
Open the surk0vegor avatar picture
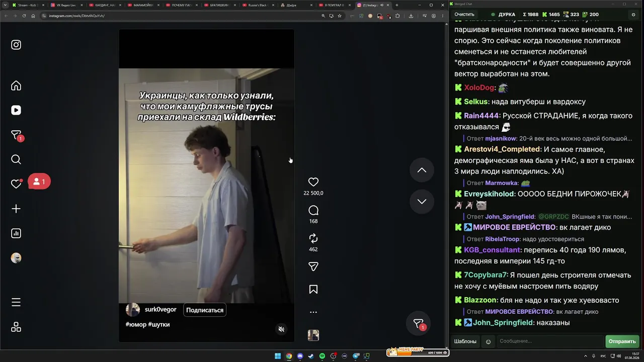(133, 310)
